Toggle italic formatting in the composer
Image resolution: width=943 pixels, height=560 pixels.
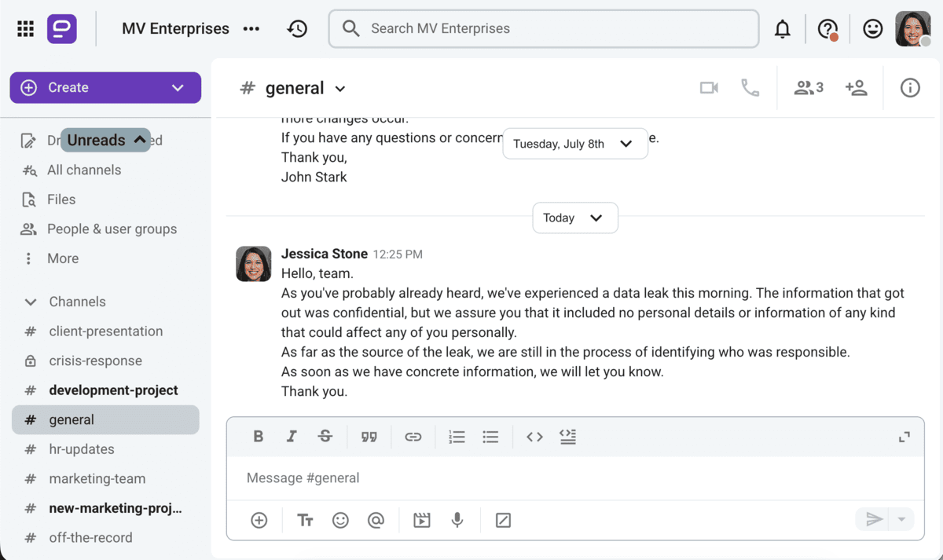(292, 436)
